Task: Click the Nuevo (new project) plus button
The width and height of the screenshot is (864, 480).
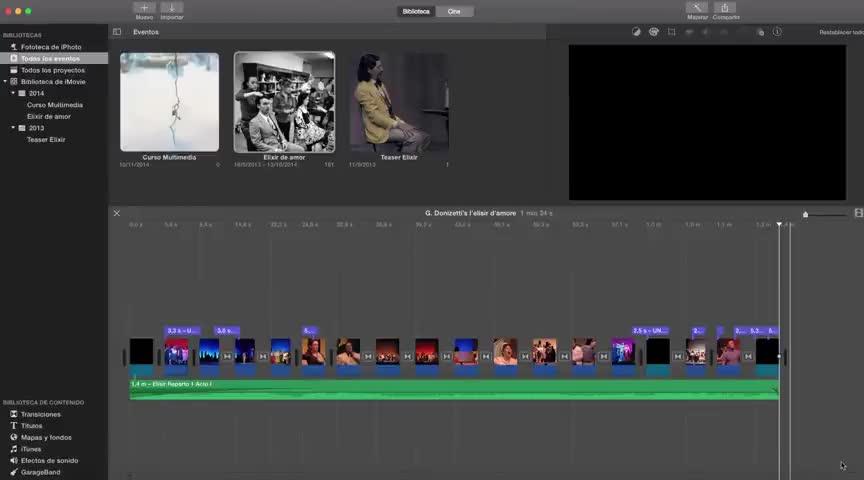Action: coord(144,8)
